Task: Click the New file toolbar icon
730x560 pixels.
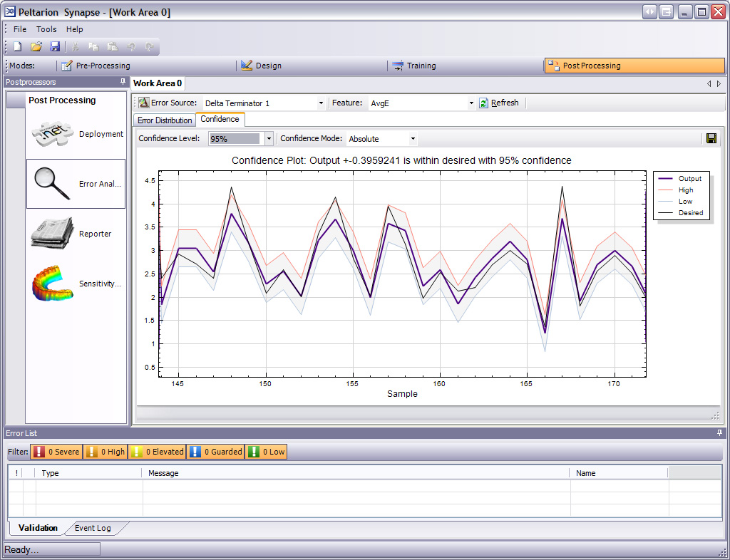Action: (18, 46)
